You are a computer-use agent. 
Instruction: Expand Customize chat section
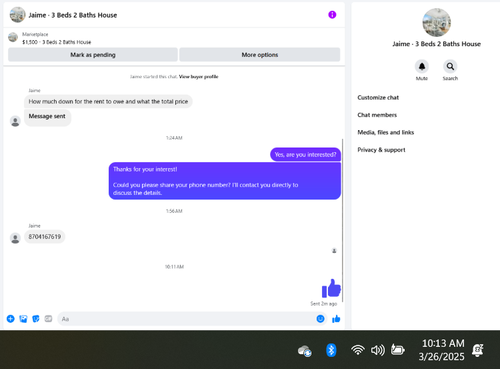[x=378, y=98]
